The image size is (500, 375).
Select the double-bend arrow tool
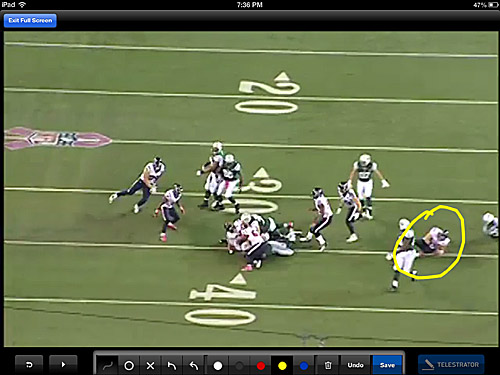pos(194,365)
